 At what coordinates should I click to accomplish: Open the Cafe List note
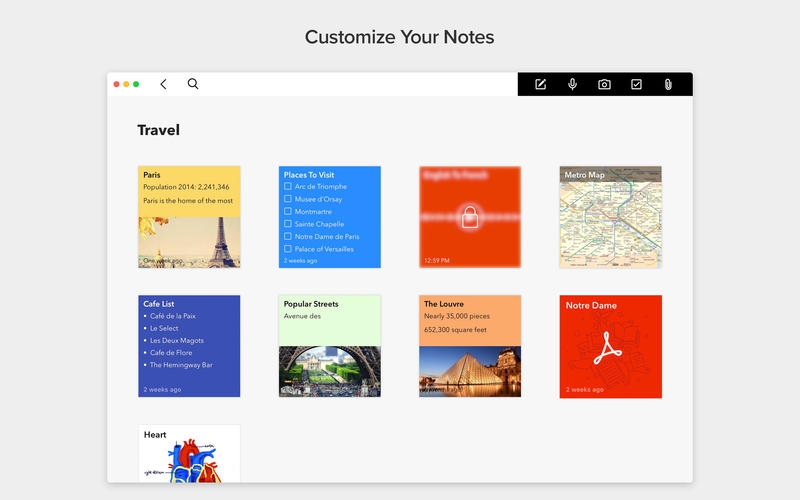click(x=189, y=346)
